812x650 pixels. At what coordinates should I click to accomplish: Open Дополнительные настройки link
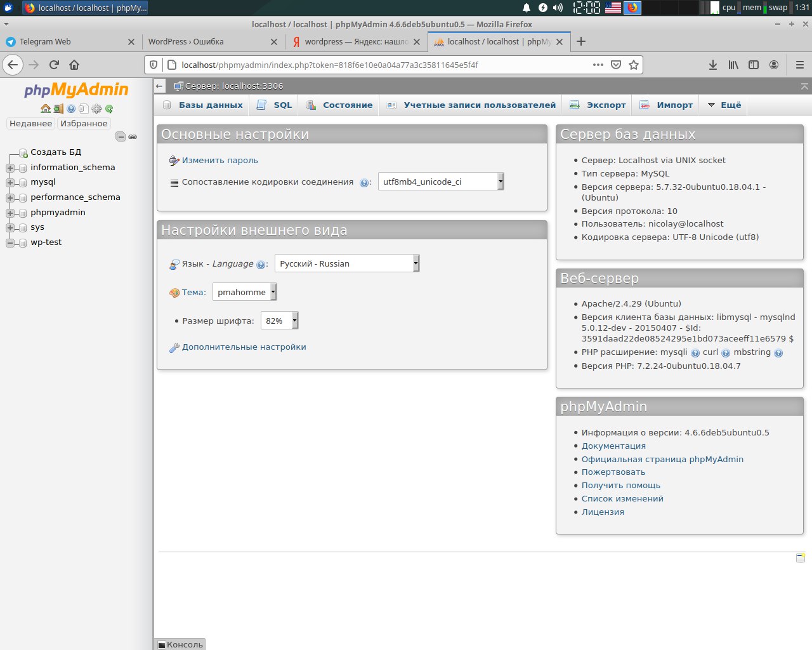[x=244, y=347]
